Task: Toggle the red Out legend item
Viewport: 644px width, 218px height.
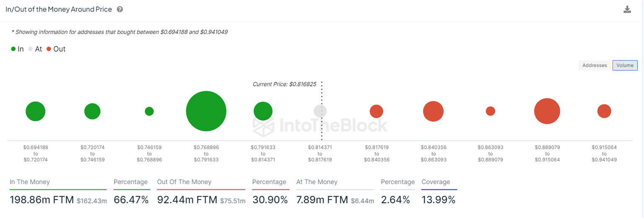Action: coord(56,49)
